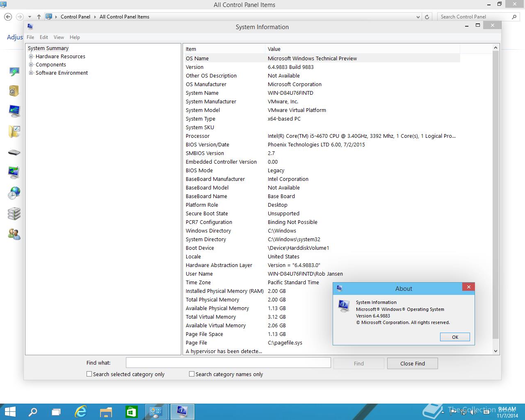Click the Item column header
Viewport: 525px width, 420px height.
tap(224, 49)
